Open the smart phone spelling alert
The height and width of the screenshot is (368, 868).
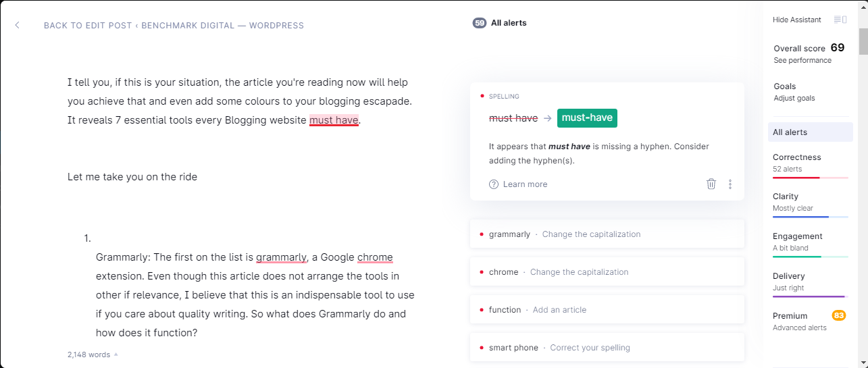click(607, 347)
